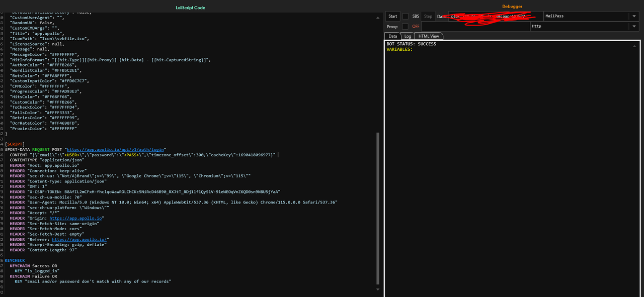The width and height of the screenshot is (644, 297).
Task: Open the MailPass wordlist type dropdown
Action: click(633, 17)
